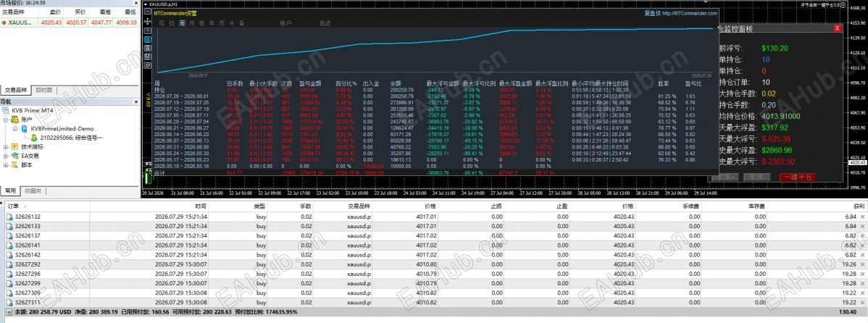
Task: Click the EA交易 navigator icon
Action: 14,156
